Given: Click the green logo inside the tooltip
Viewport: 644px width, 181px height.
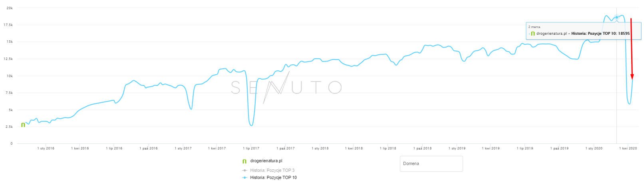Looking at the screenshot, I should point(533,34).
